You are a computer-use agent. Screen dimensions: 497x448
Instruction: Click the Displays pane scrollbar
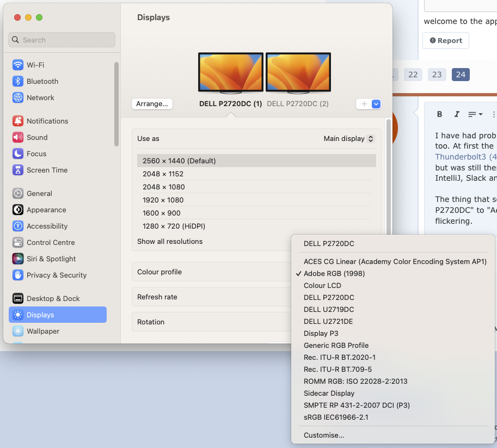[x=388, y=177]
